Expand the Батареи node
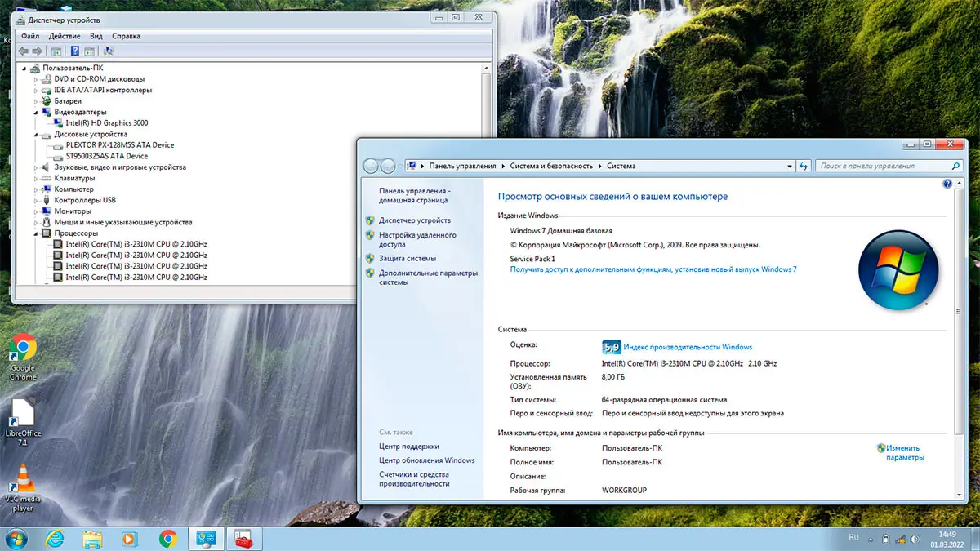The width and height of the screenshot is (980, 551). point(36,101)
